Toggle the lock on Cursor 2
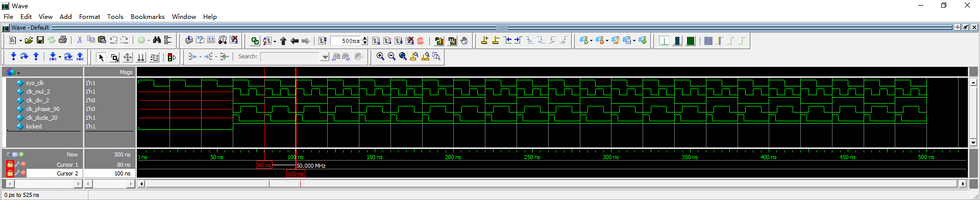 pos(10,173)
